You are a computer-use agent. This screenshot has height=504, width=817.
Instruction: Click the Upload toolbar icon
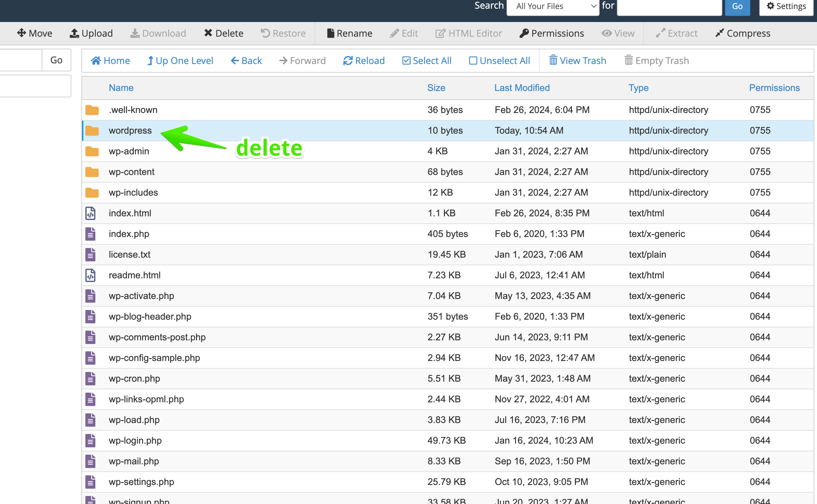[74, 33]
